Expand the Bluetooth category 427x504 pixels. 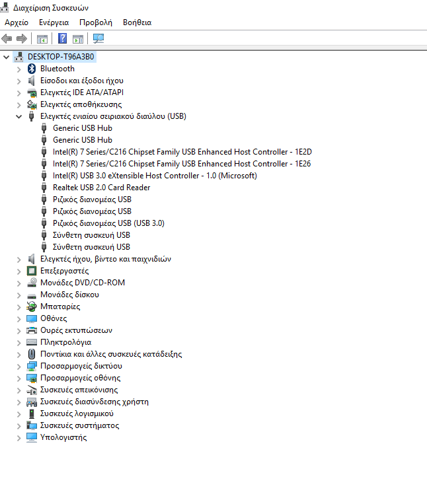19,69
